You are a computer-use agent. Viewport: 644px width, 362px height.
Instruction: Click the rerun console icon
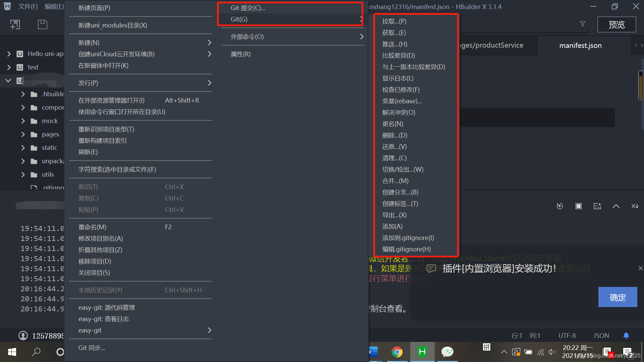coord(560,206)
